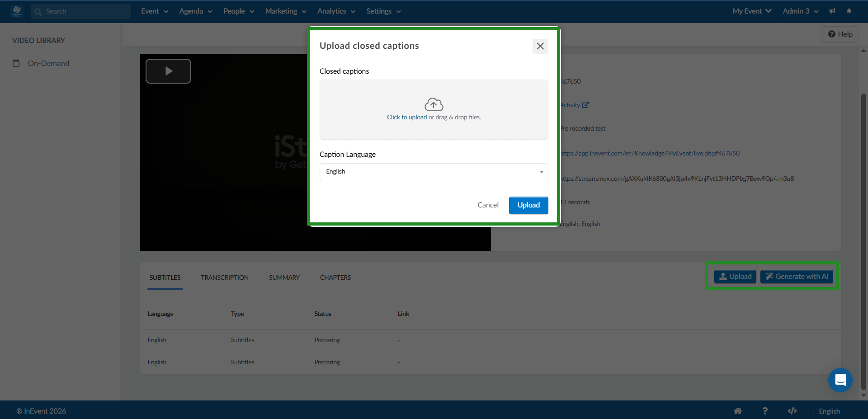Click Upload in the captions modal

click(528, 205)
